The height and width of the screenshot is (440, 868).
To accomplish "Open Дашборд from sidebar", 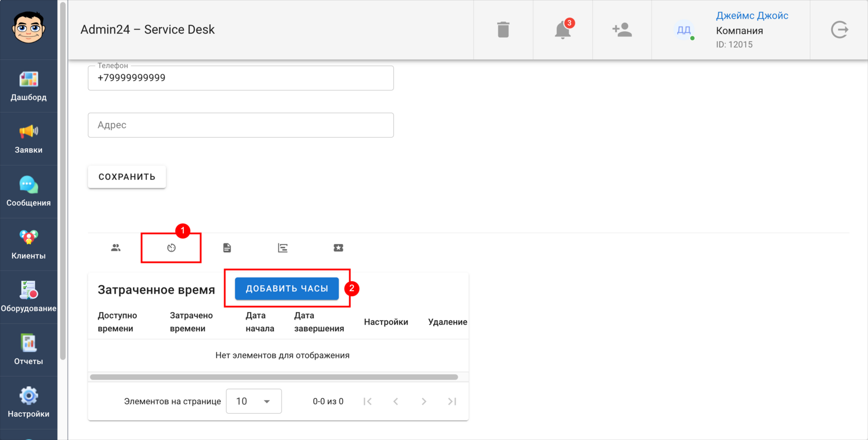I will point(28,86).
